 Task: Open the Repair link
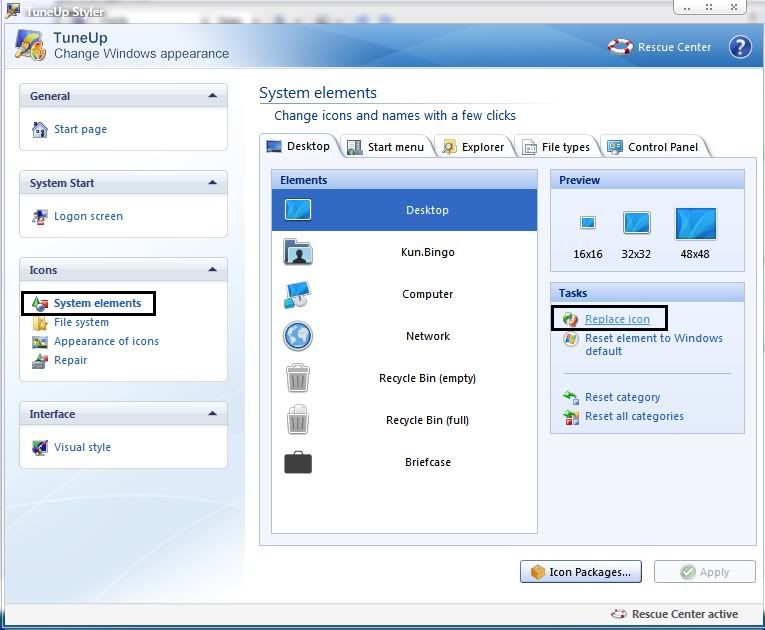tap(70, 360)
